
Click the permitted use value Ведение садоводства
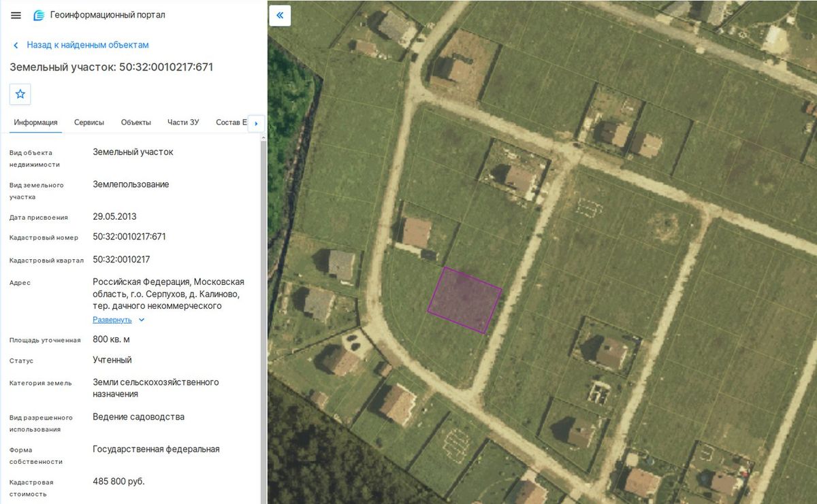pyautogui.click(x=138, y=416)
